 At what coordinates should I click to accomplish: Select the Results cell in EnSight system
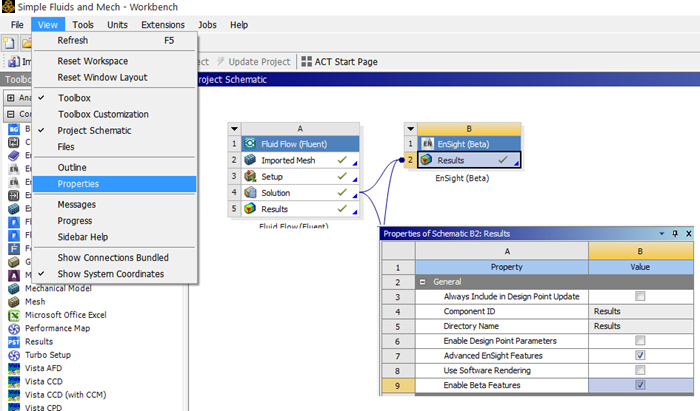[x=469, y=160]
